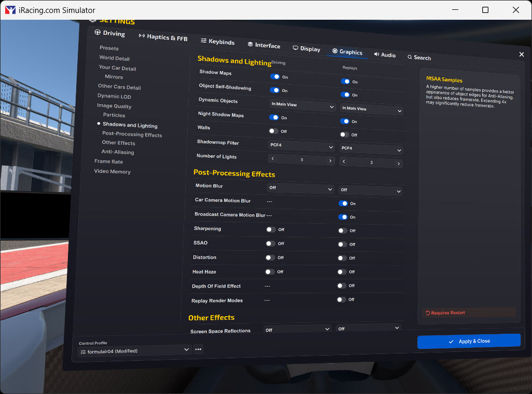
Task: Jump to Presets section in sidebar
Action: [x=109, y=48]
